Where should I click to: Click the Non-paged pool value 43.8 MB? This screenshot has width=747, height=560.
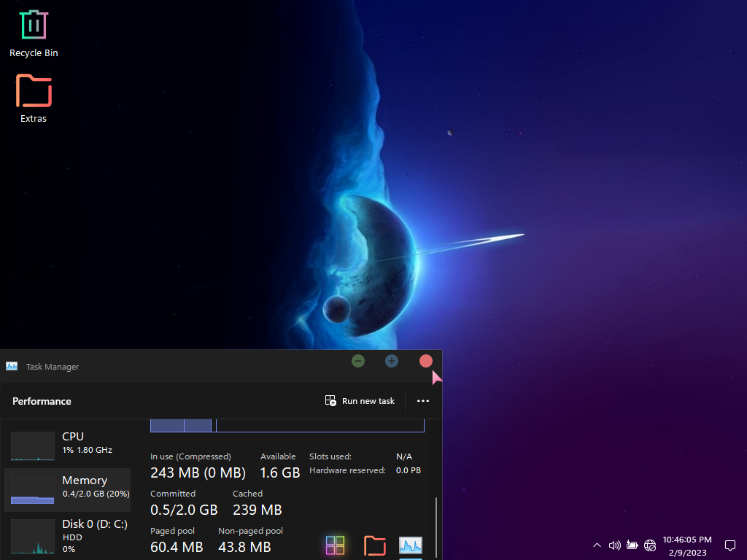[x=244, y=547]
